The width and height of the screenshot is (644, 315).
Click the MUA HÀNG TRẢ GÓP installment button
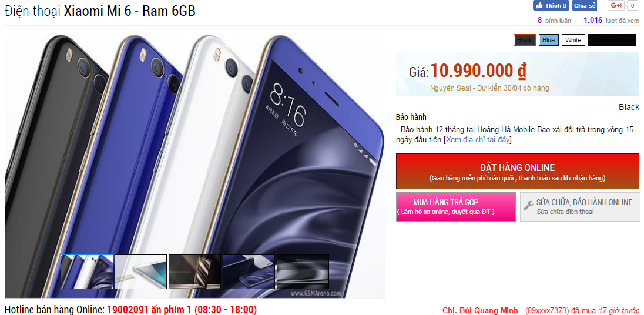[455, 207]
